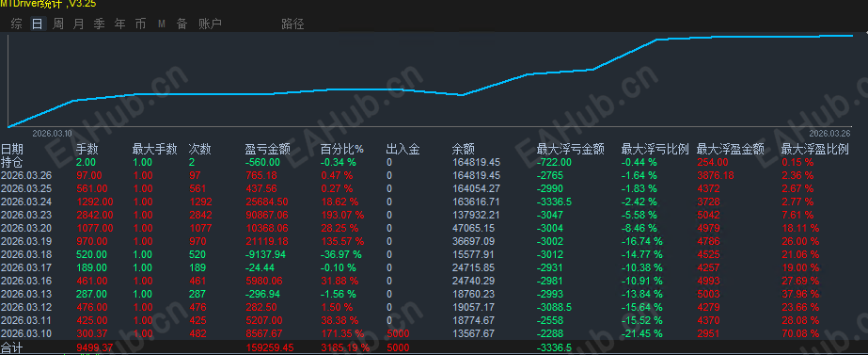Switch to the 综 summary tab
This screenshot has width=868, height=355.
(x=17, y=24)
